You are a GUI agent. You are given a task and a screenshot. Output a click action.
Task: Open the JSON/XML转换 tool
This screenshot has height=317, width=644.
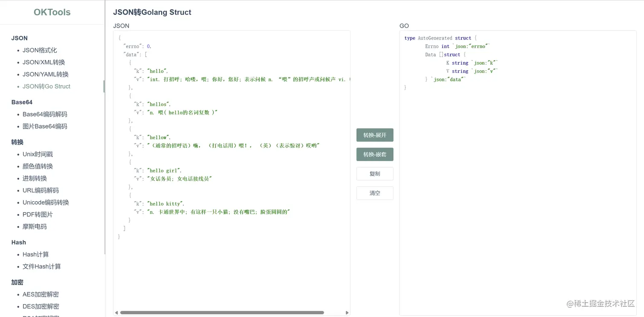click(x=44, y=62)
